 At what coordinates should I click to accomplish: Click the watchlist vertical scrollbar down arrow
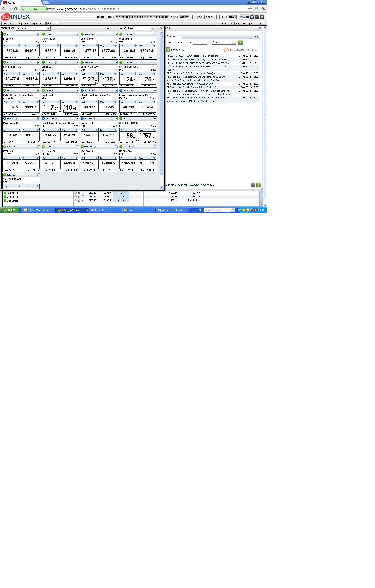(161, 187)
